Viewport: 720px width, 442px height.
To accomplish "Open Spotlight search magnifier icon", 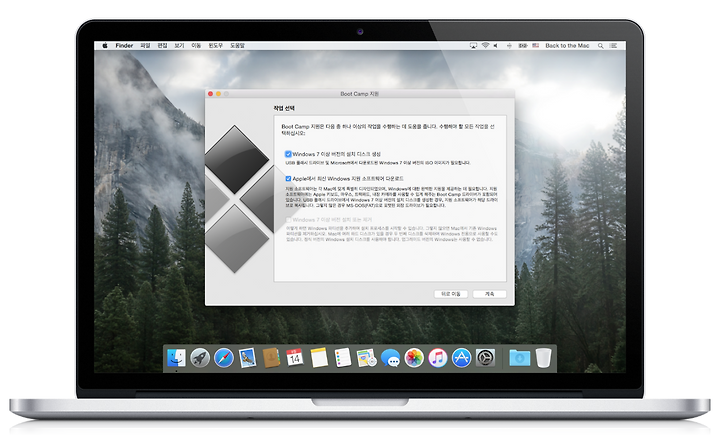I will pyautogui.click(x=600, y=45).
